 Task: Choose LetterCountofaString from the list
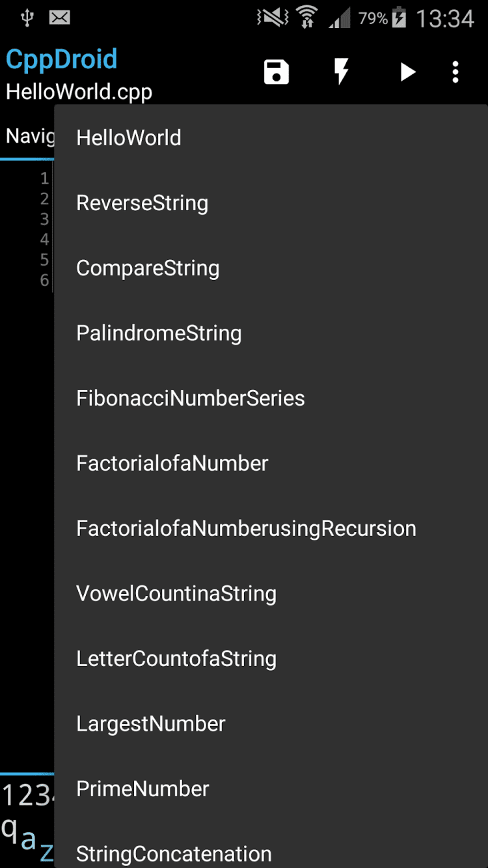click(176, 659)
